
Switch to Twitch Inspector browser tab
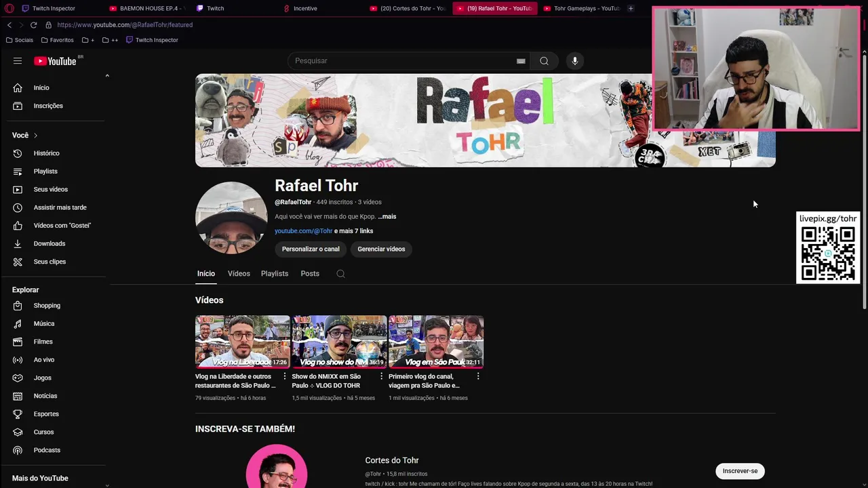pyautogui.click(x=53, y=8)
